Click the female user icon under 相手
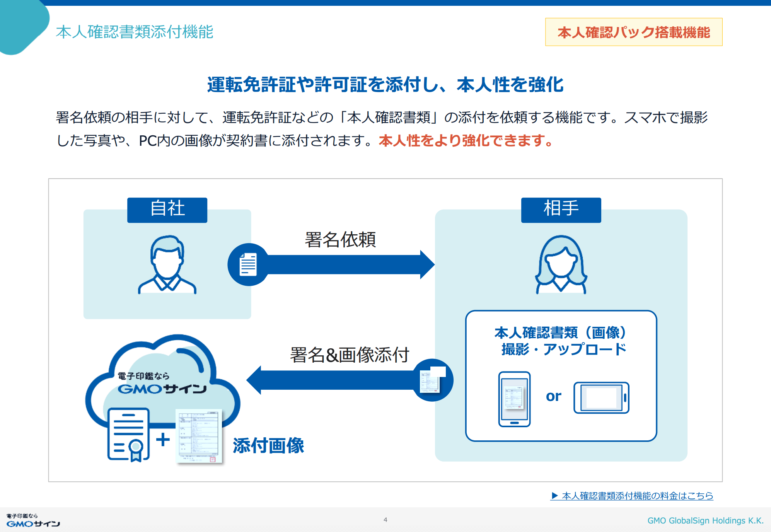Viewport: 771px width, 532px height. (x=561, y=265)
